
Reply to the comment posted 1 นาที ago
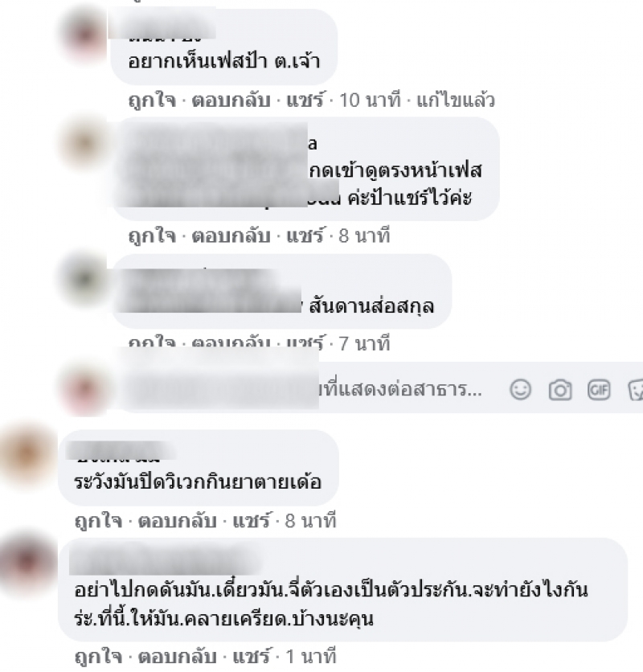pyautogui.click(x=177, y=657)
